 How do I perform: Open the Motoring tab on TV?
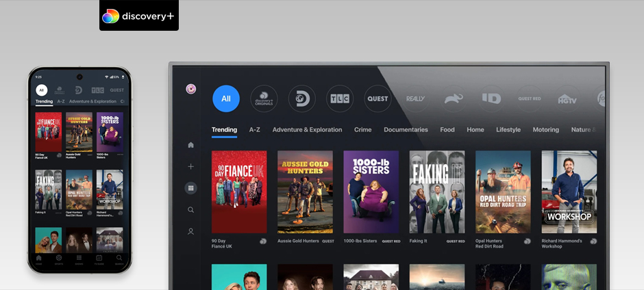(x=546, y=130)
